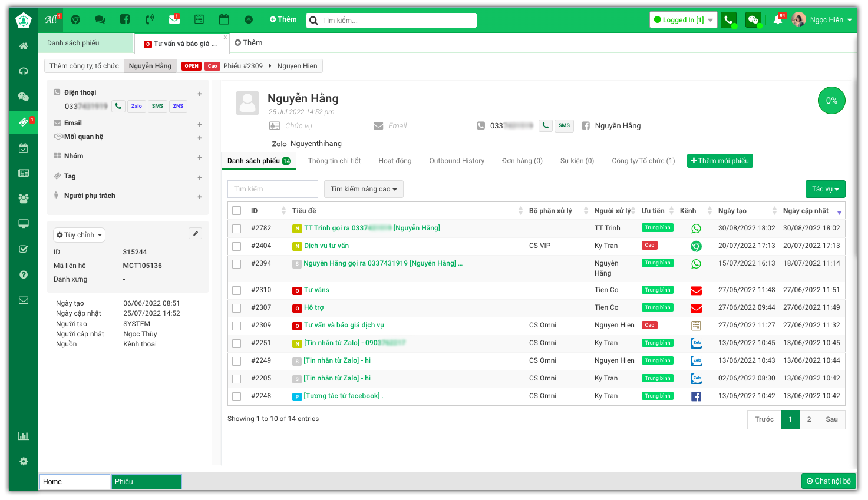The image size is (868, 500).
Task: Open reports chart icon in left sidebar
Action: point(24,436)
